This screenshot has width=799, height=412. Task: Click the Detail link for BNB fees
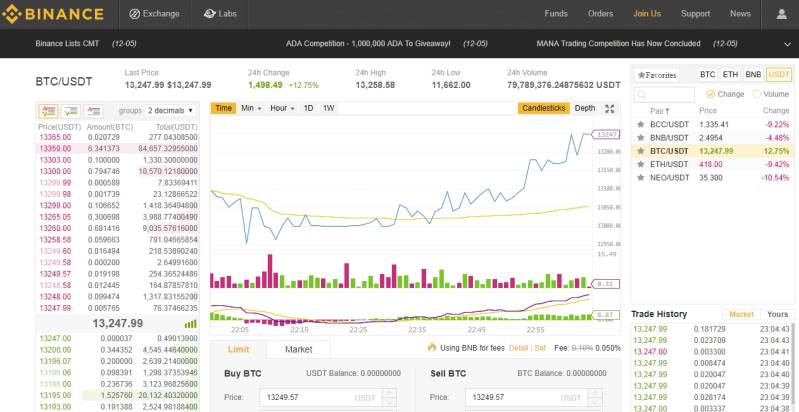[518, 348]
